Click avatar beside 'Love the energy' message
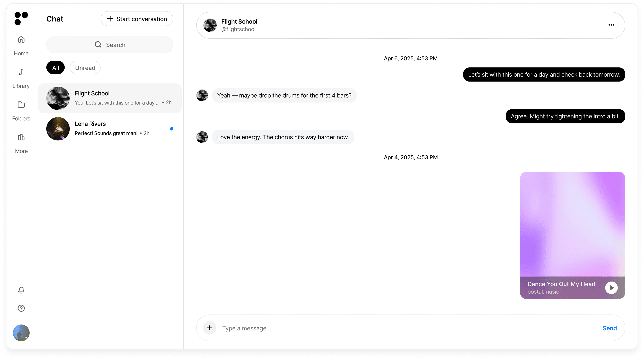 pyautogui.click(x=202, y=137)
